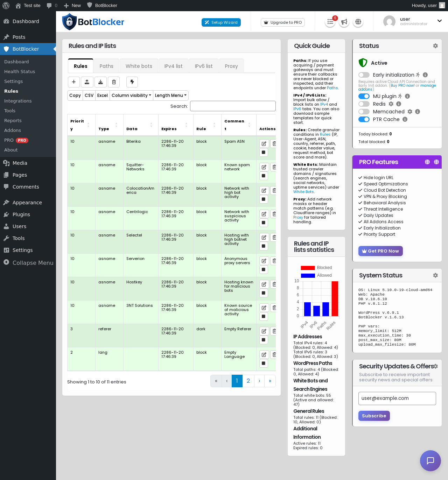
Task: Sort the table by Rule column
Action: tap(207, 125)
